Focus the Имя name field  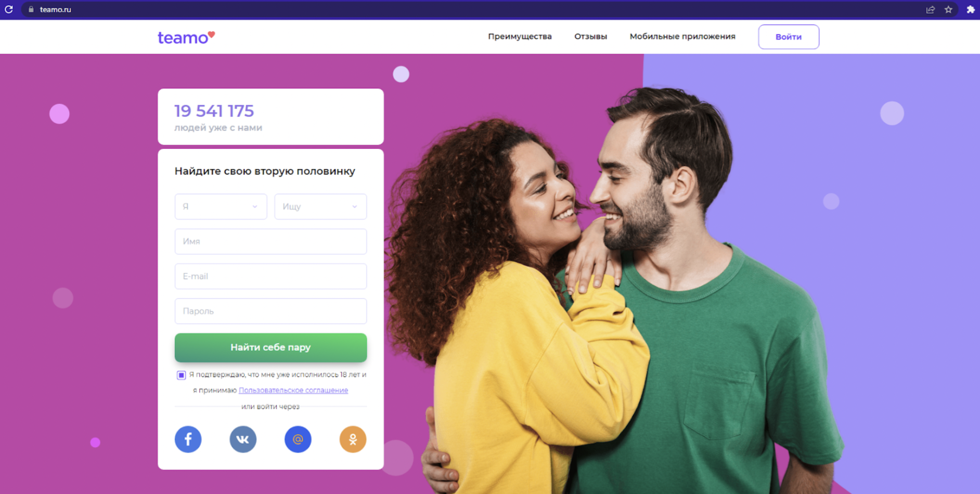(x=270, y=241)
